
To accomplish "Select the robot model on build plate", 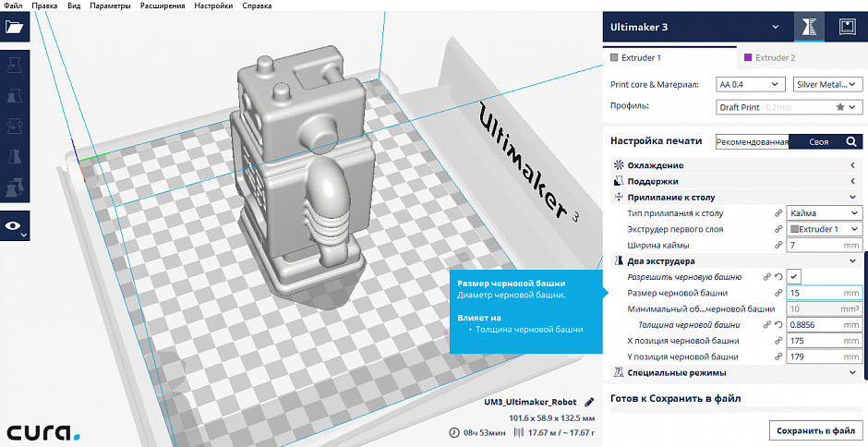I will tap(302, 172).
